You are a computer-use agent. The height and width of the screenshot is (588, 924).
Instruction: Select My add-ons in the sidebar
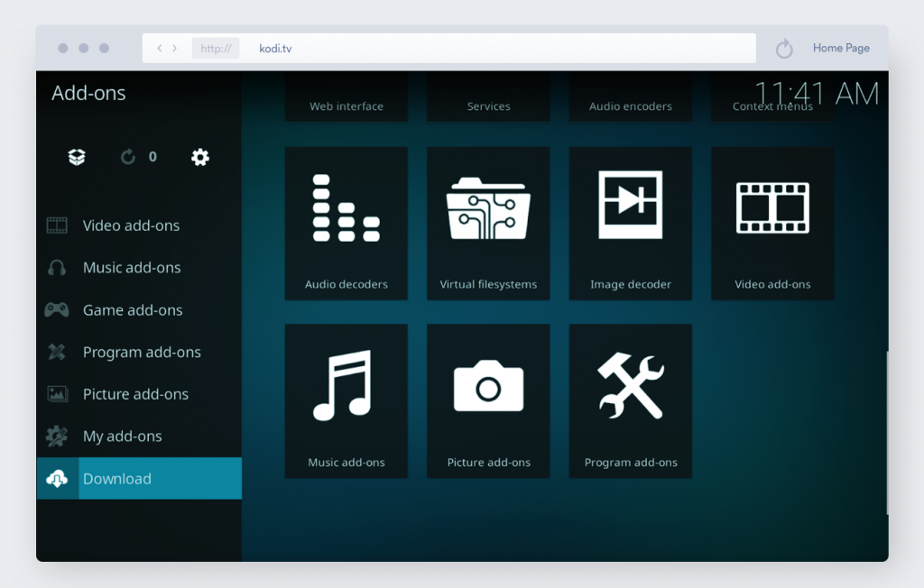139,436
